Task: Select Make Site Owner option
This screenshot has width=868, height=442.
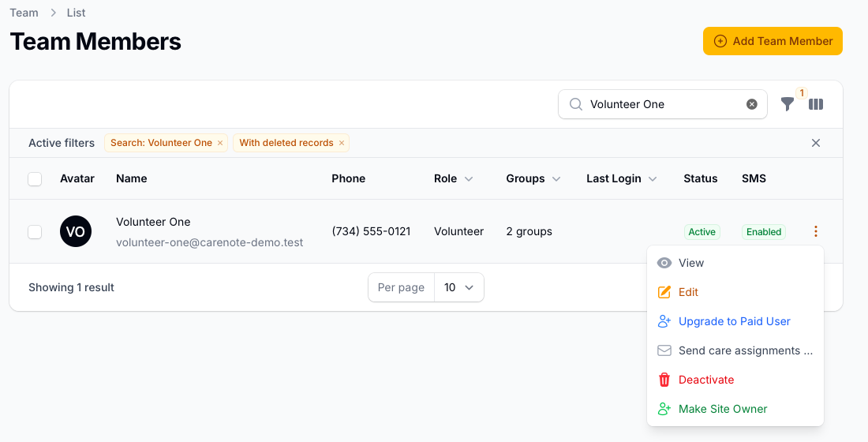Action: (735, 410)
